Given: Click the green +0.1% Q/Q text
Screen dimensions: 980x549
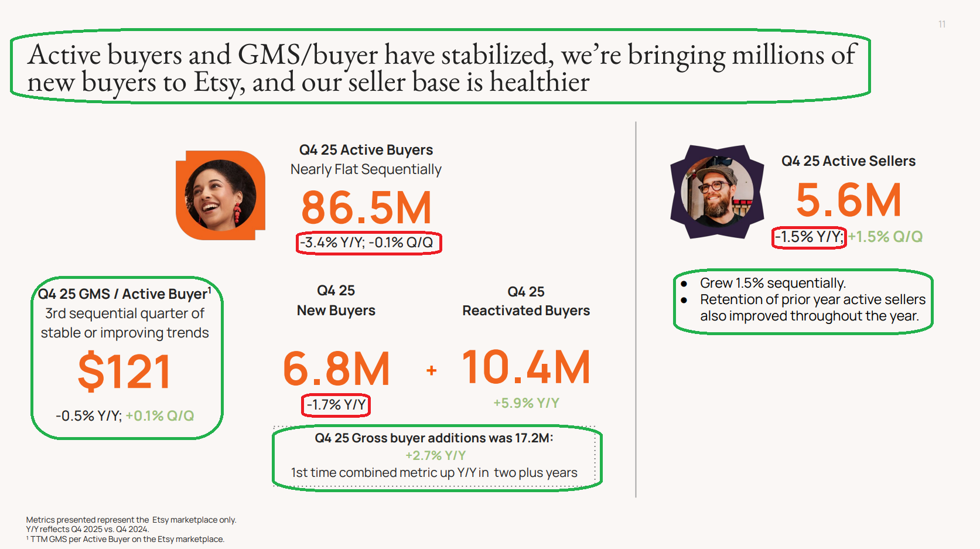Looking at the screenshot, I should (160, 416).
